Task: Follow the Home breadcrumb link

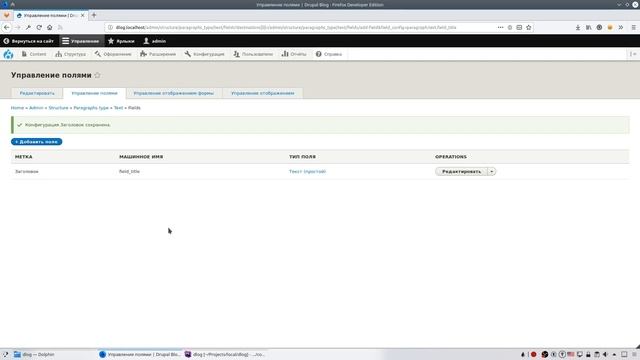Action: (x=17, y=108)
